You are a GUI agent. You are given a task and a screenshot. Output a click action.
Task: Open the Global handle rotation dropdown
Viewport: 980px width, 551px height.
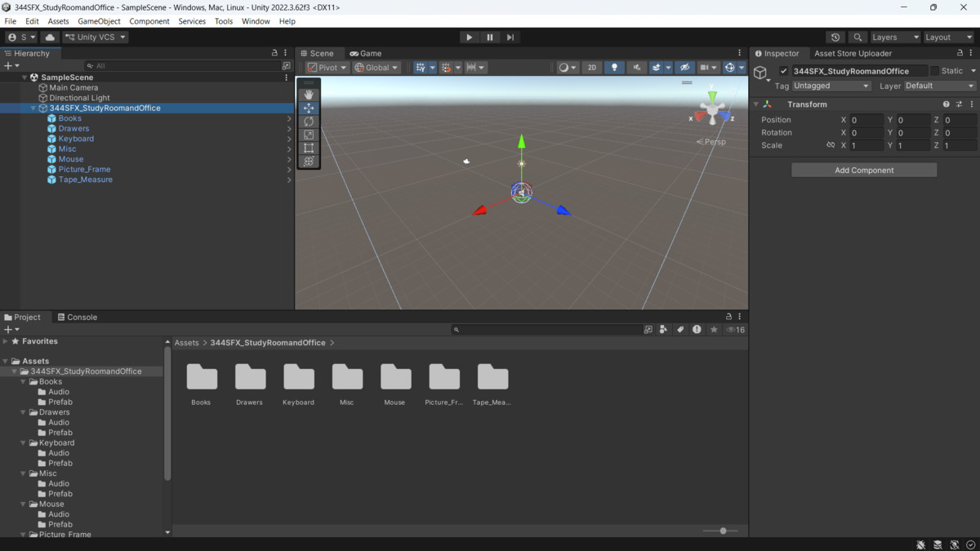click(x=376, y=68)
